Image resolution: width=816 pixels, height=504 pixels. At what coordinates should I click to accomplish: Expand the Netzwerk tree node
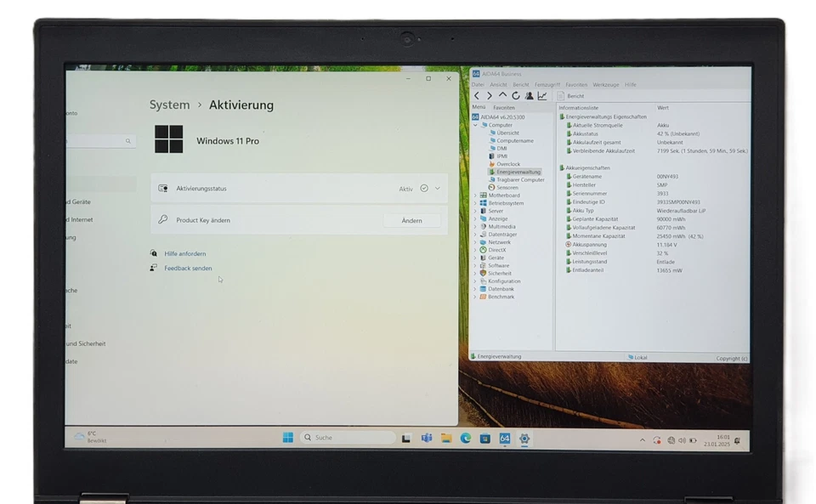pos(475,242)
